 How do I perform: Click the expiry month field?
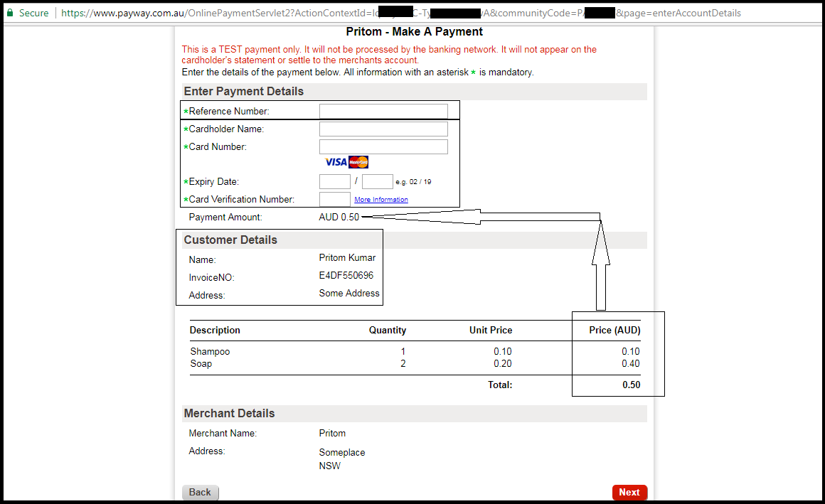(x=334, y=181)
